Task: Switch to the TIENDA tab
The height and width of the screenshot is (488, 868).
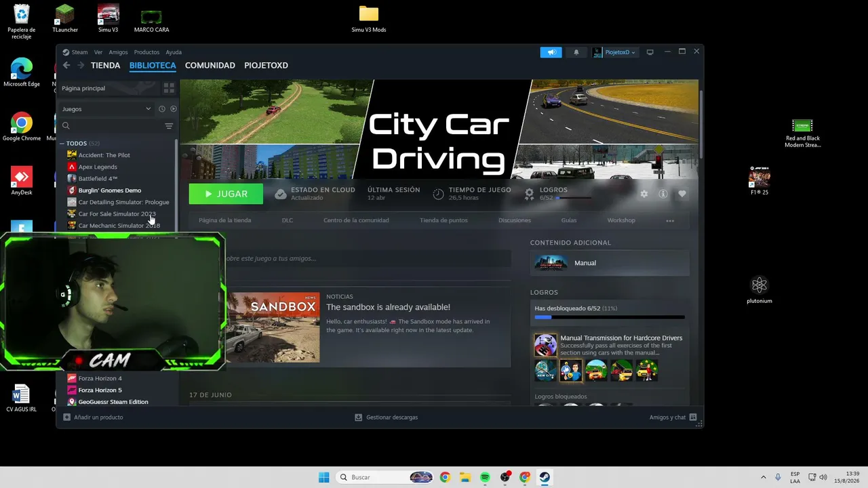Action: coord(106,66)
